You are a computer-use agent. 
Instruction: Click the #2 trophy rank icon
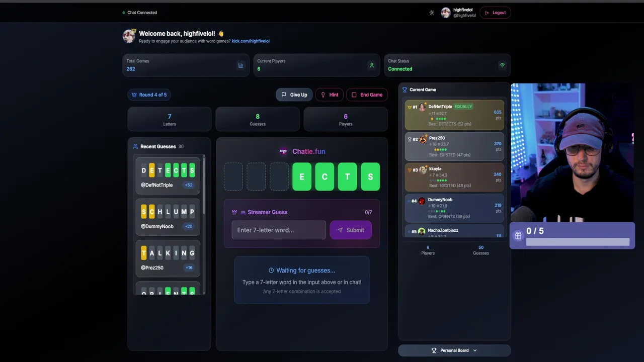pyautogui.click(x=410, y=139)
